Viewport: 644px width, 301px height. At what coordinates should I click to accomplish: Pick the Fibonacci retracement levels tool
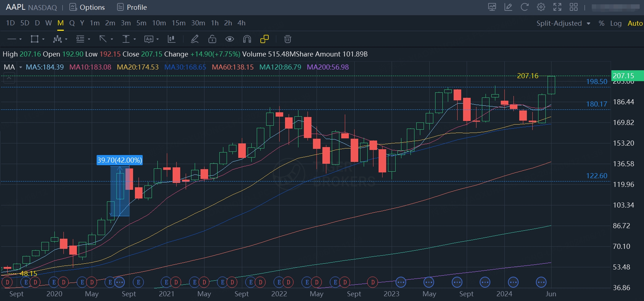(x=80, y=39)
